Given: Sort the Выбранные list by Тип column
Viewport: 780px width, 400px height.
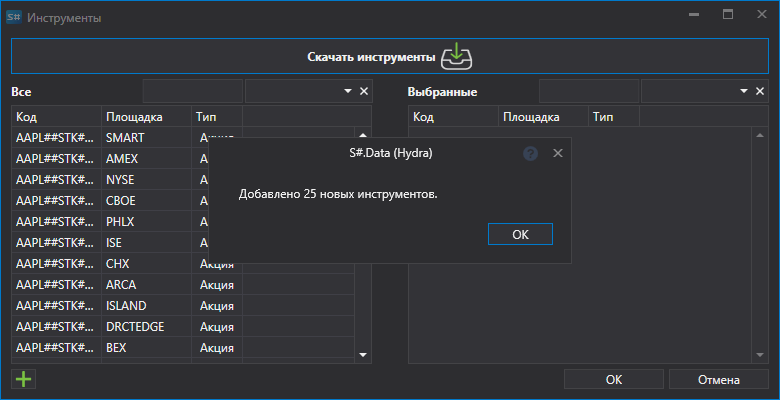Looking at the screenshot, I should click(614, 117).
